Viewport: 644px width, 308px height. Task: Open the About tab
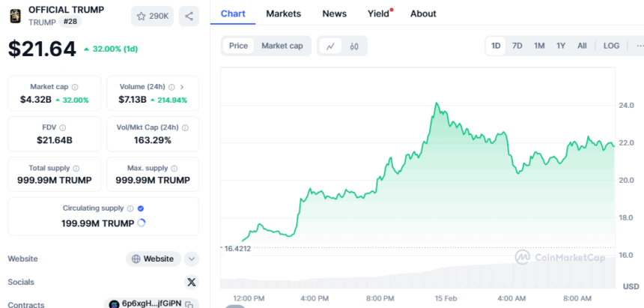coord(423,13)
